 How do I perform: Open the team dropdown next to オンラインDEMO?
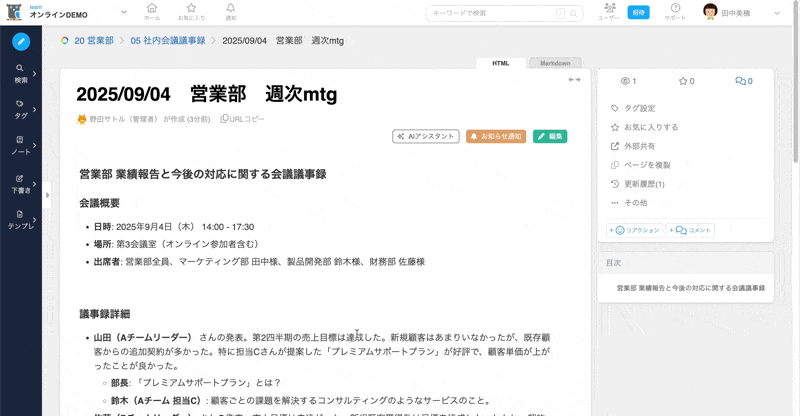point(123,12)
